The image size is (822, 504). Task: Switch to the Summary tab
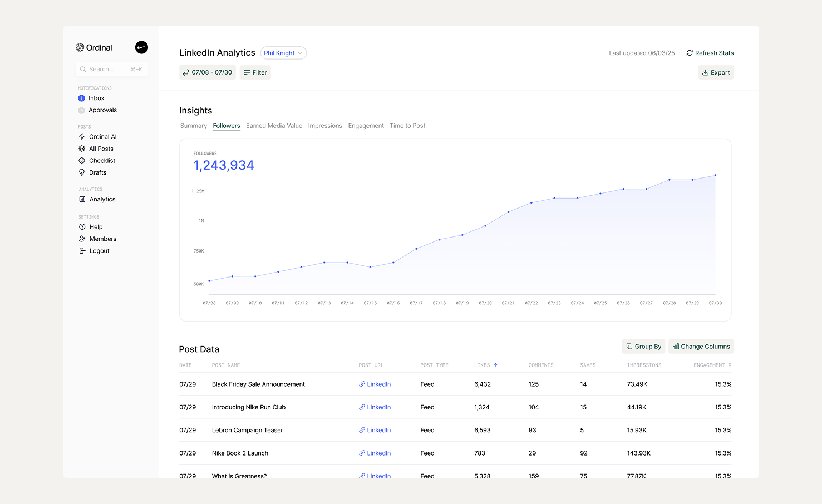[x=194, y=126]
